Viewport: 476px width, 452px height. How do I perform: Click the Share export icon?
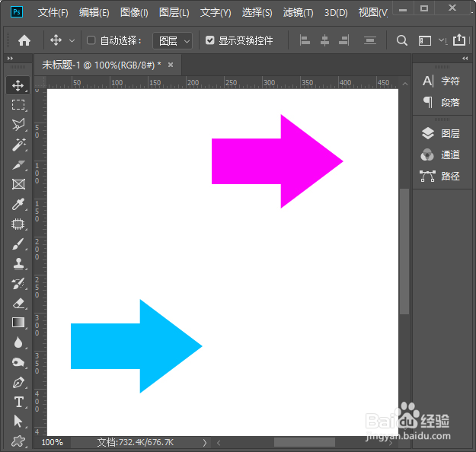459,40
